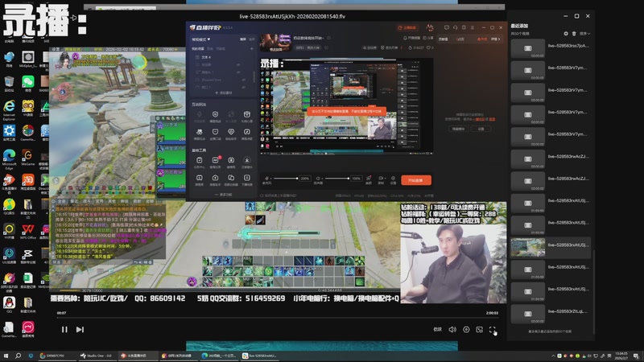Click 设置 button in 直播伴侣 chat panel
Viewport: 644px width, 362px height.
tap(481, 129)
